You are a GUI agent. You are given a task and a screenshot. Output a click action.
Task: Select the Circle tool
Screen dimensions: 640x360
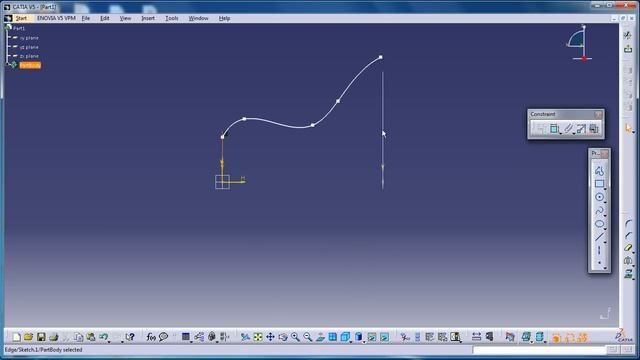pyautogui.click(x=599, y=197)
